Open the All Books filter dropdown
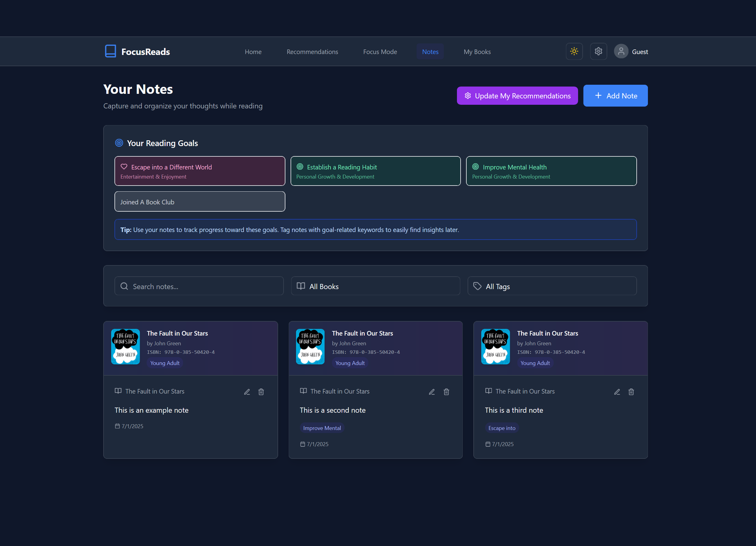756x546 pixels. (375, 286)
